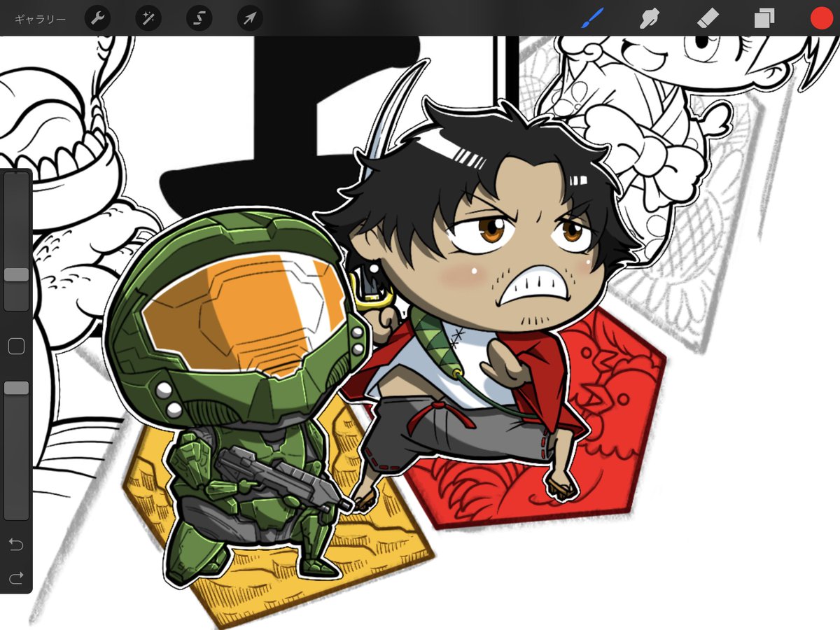Tap the square modify button on sidebar
The width and height of the screenshot is (840, 630).
(x=16, y=346)
